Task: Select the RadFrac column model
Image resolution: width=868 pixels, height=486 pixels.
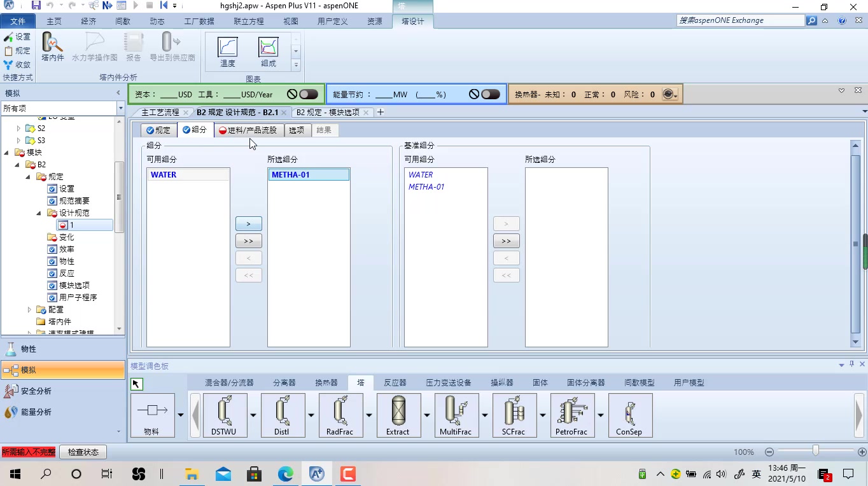Action: 340,415
